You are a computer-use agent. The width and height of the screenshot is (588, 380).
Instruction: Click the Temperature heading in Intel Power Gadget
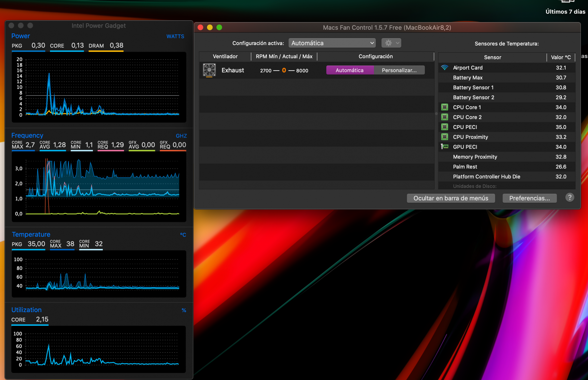(31, 234)
